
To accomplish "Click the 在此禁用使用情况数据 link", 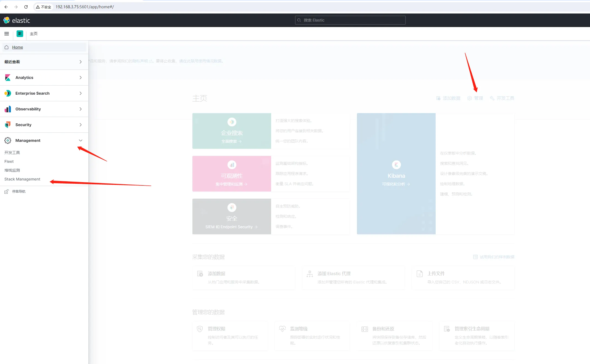I will 201,61.
